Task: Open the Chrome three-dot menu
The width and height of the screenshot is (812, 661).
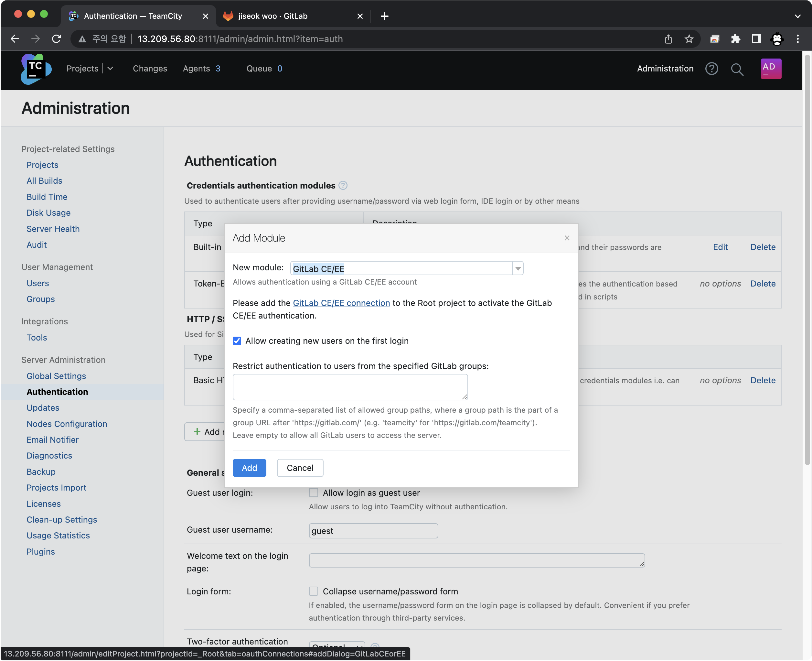Action: tap(797, 39)
